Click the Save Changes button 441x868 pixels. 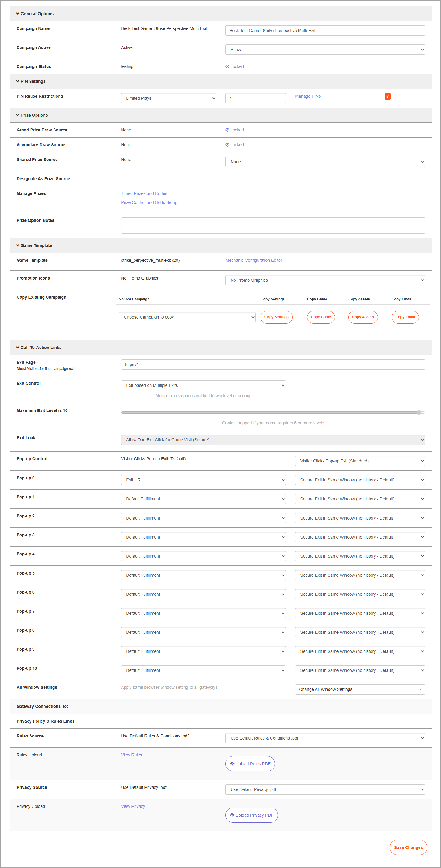point(408,847)
